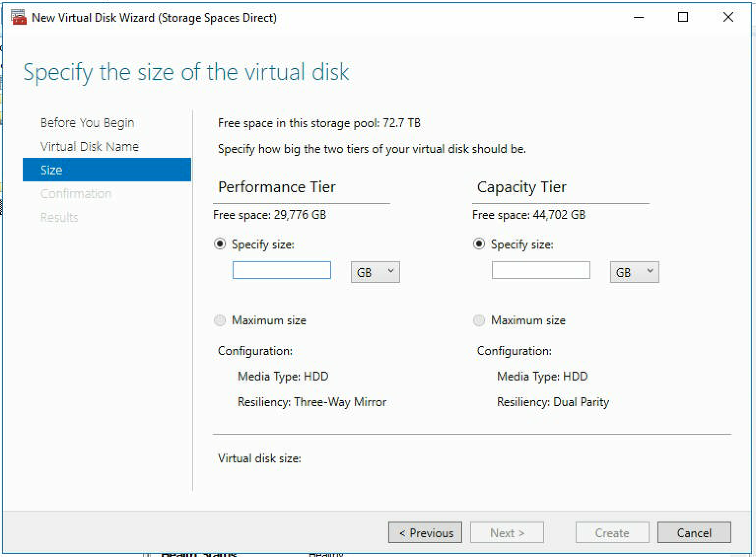Select Maximum size for Capacity Tier

click(x=479, y=320)
